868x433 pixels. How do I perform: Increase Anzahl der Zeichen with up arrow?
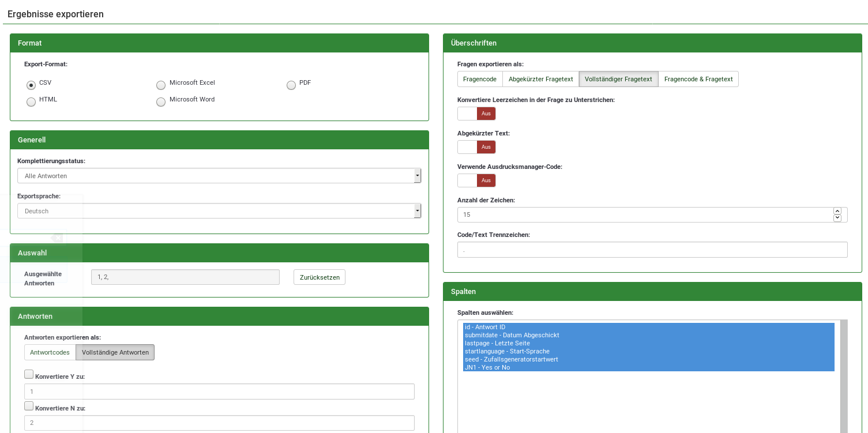(x=837, y=211)
